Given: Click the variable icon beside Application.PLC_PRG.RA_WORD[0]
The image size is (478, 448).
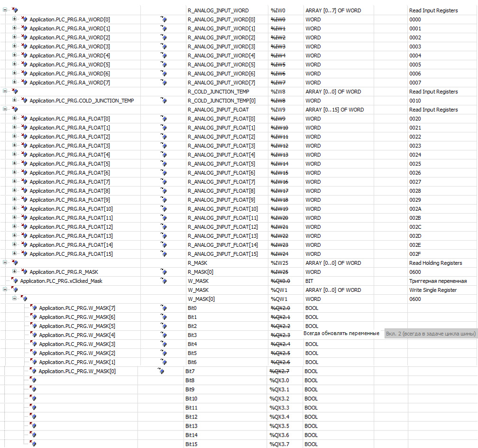Looking at the screenshot, I should [x=24, y=19].
